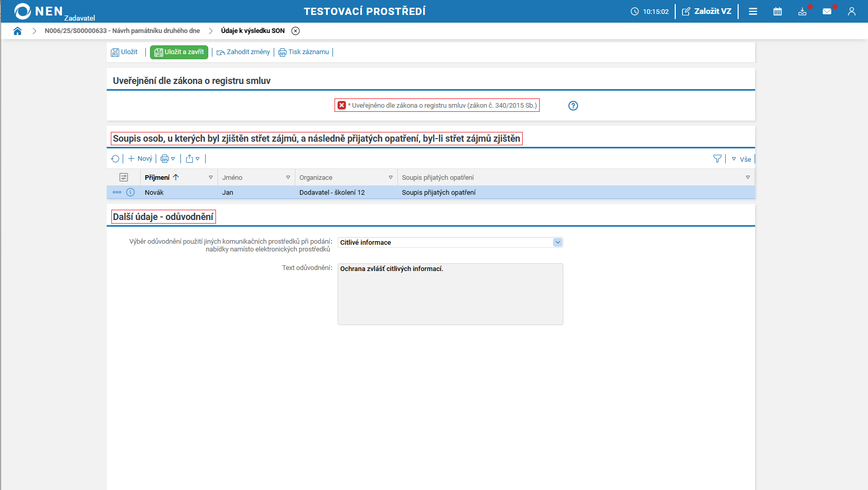
Task: Show info details for Novák row
Action: [130, 192]
